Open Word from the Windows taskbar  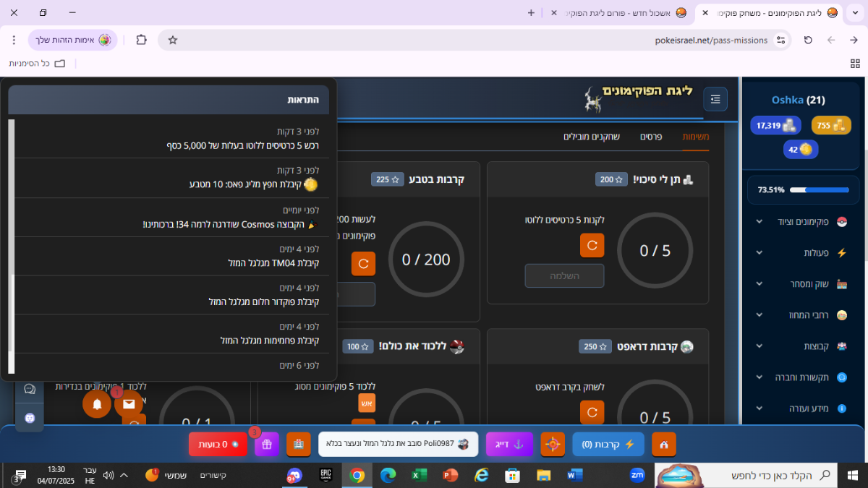coord(575,475)
